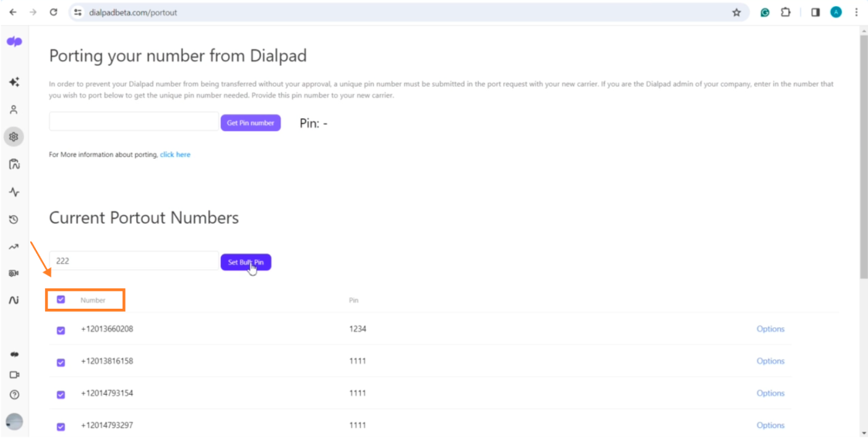Click the Set Bulk Pin button
The image size is (868, 438).
246,262
